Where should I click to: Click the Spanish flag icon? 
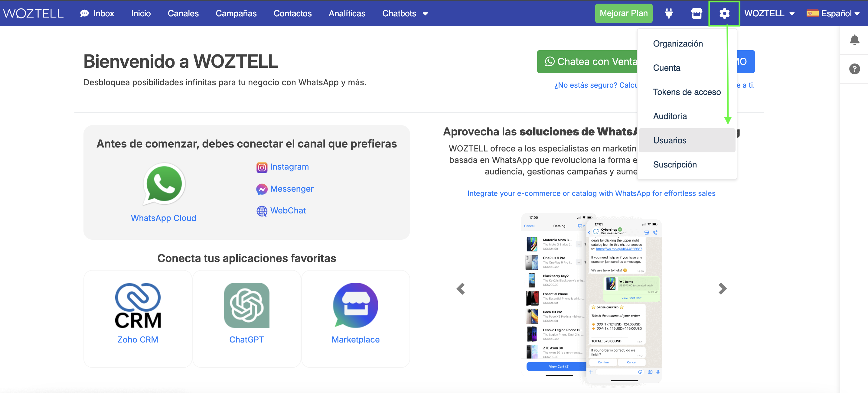pyautogui.click(x=812, y=14)
